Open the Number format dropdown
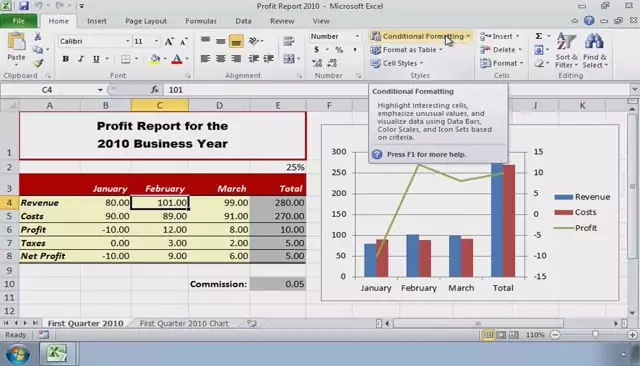The width and height of the screenshot is (640, 366). click(357, 36)
